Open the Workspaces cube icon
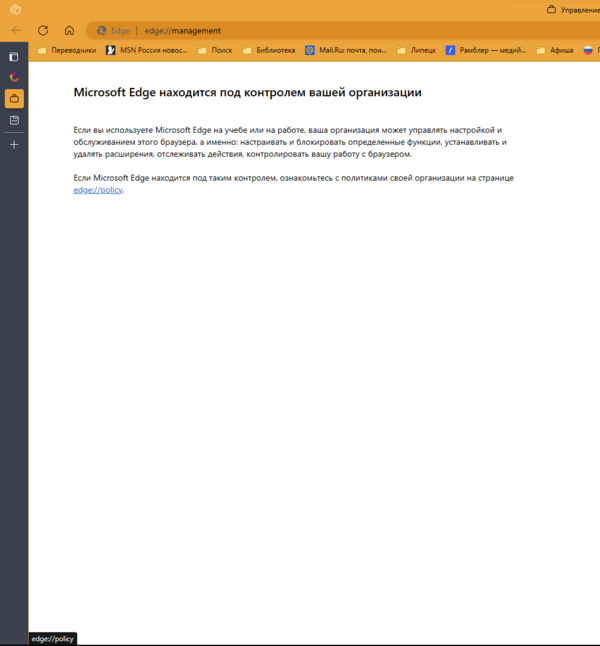Image resolution: width=600 pixels, height=646 pixels. [15, 9]
